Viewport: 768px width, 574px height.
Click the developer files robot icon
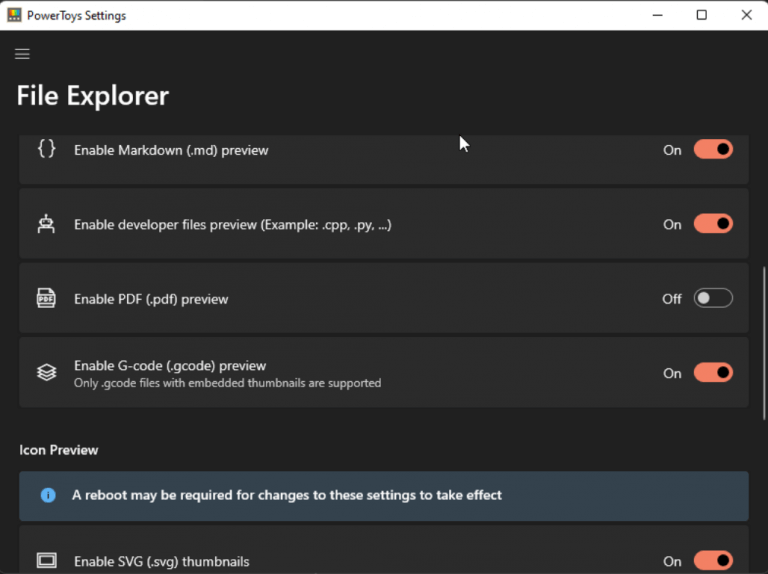click(x=46, y=224)
